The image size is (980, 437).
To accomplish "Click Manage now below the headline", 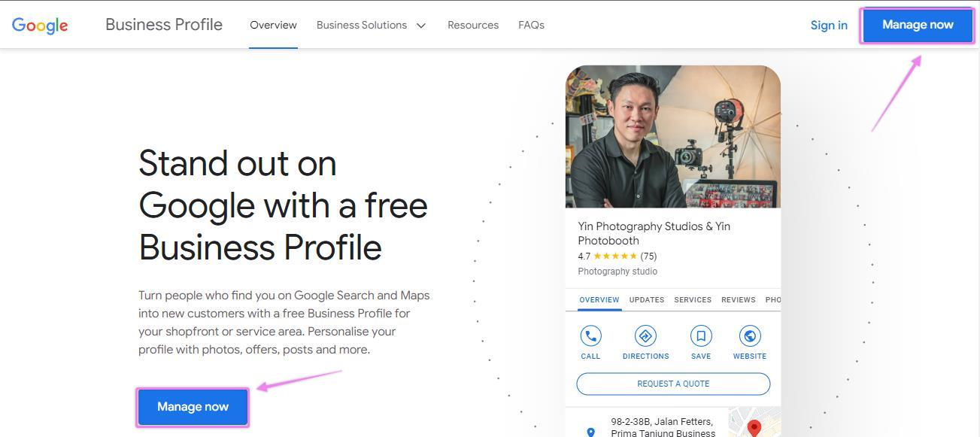I will click(x=193, y=407).
